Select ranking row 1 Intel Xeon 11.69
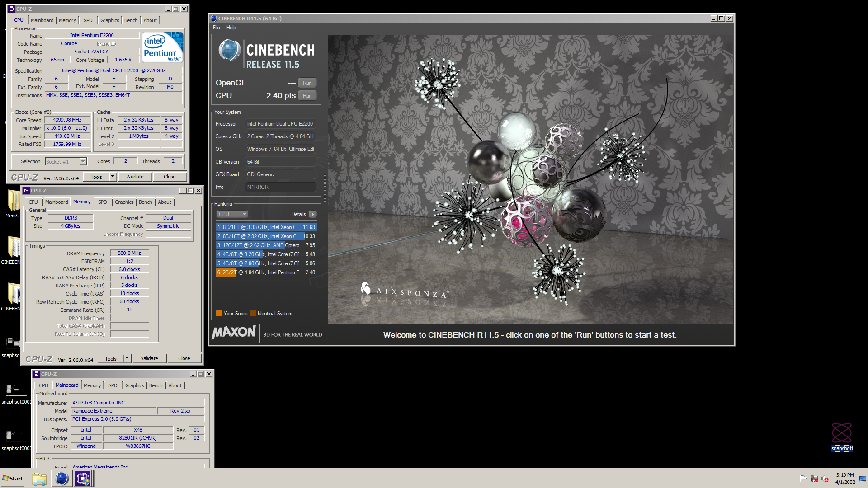 266,227
